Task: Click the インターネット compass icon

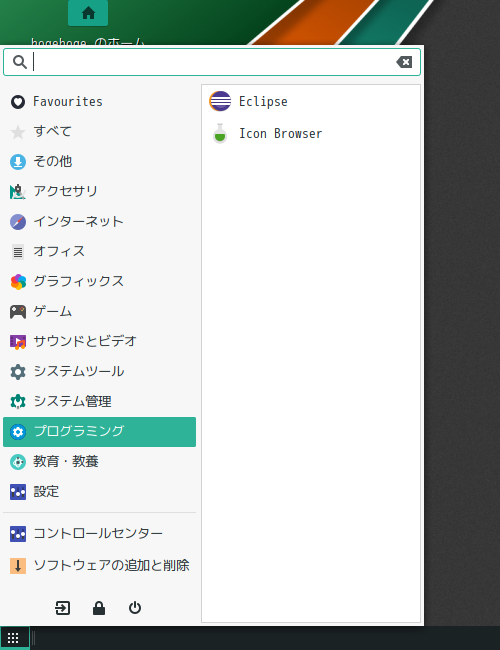Action: [x=18, y=222]
